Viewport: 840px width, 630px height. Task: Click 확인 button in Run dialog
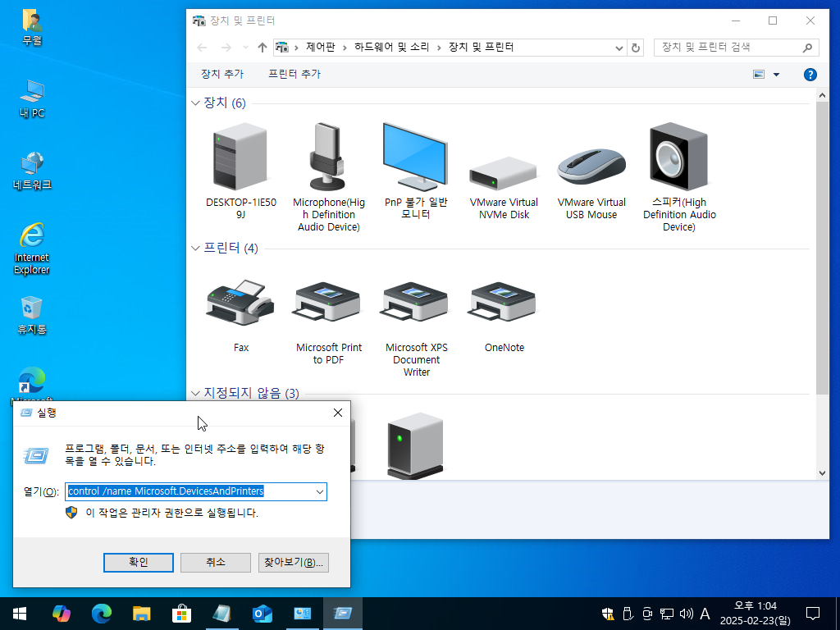coord(138,563)
